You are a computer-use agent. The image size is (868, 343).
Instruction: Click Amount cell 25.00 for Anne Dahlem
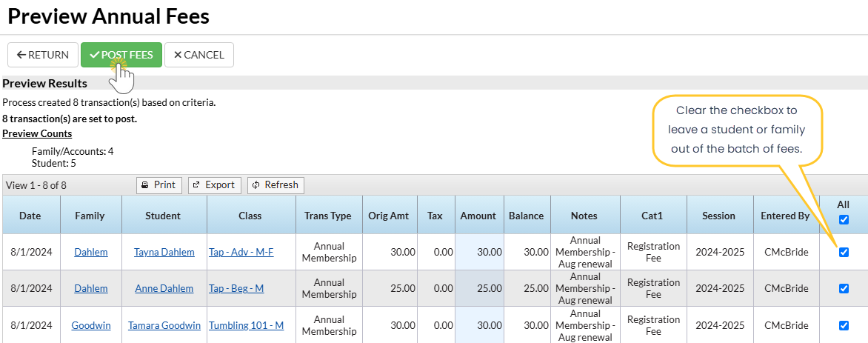(479, 289)
